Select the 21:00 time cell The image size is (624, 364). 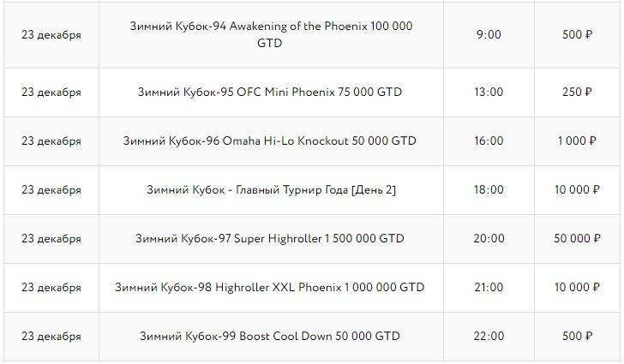tap(489, 287)
